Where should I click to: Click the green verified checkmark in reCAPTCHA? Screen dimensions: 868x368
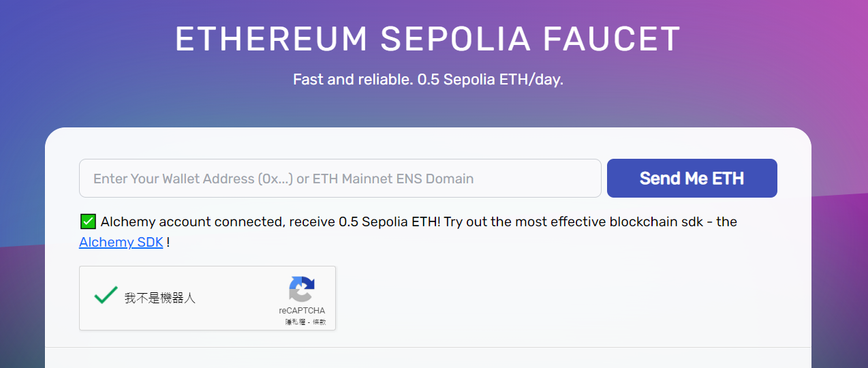[x=106, y=295]
